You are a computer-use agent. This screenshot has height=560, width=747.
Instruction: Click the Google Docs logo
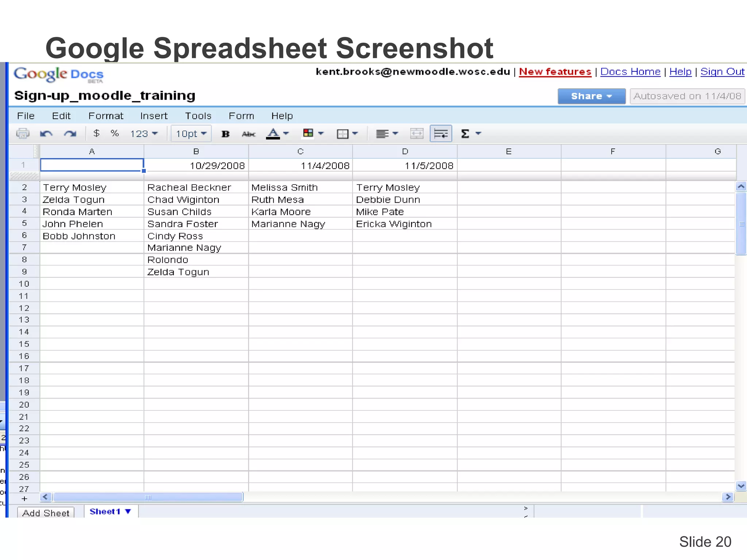click(x=59, y=75)
